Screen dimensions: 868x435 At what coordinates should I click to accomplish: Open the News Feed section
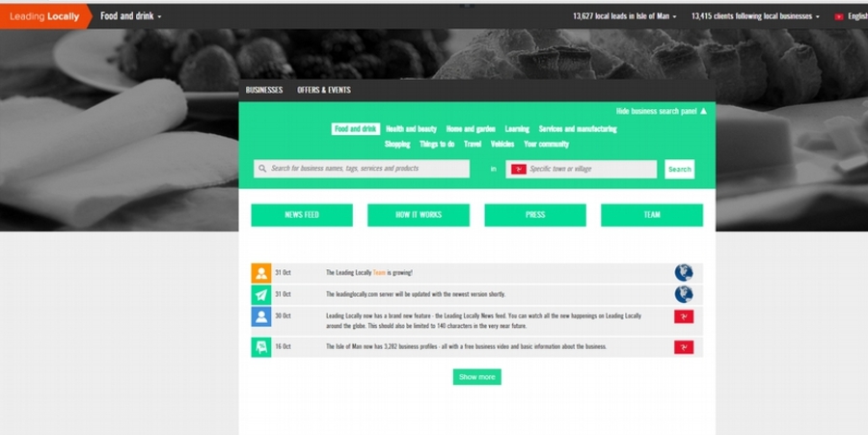pos(302,215)
